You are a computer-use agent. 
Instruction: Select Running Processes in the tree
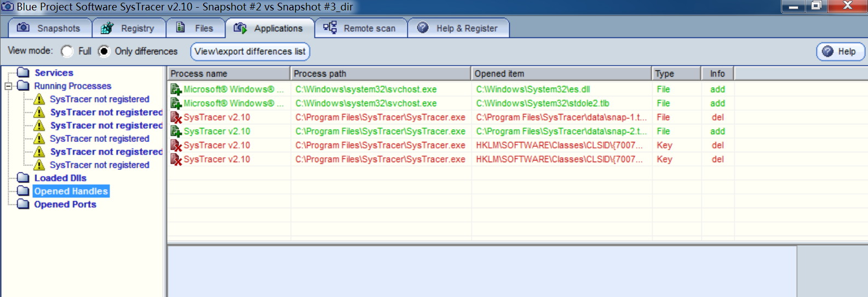coord(73,86)
